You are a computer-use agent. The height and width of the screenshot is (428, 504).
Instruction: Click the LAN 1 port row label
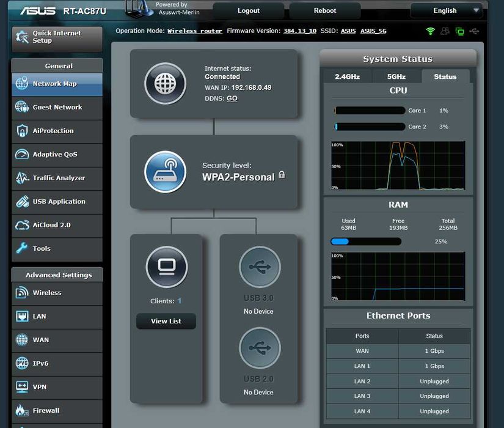(x=362, y=366)
